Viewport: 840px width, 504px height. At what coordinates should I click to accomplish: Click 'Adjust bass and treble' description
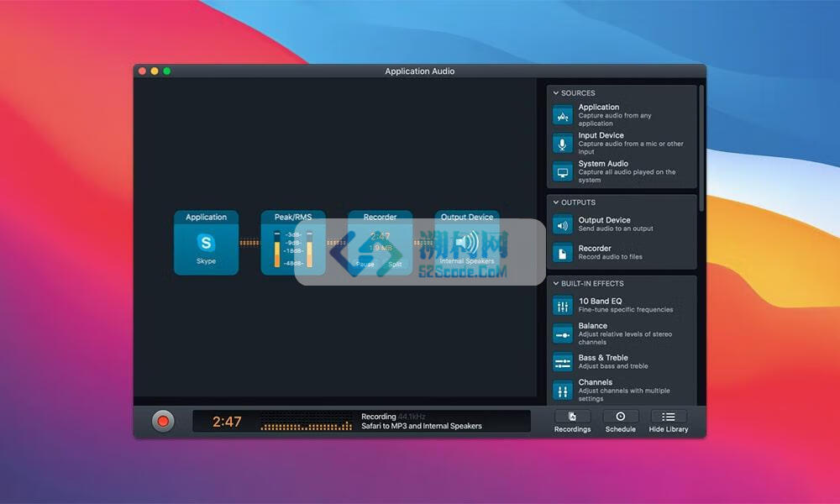coord(613,366)
